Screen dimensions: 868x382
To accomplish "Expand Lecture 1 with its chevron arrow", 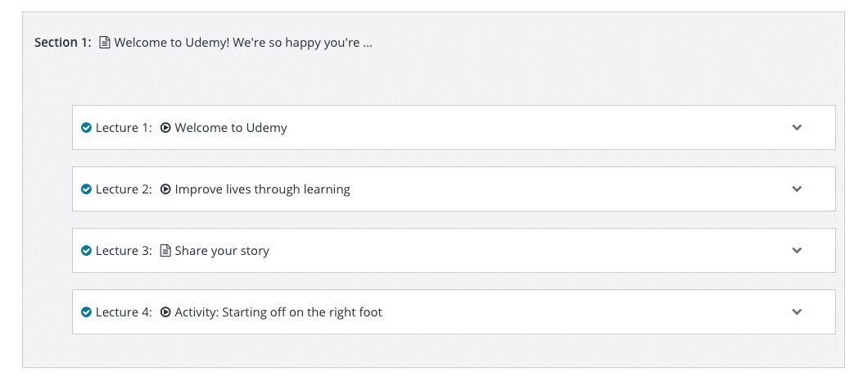I will coord(797,128).
